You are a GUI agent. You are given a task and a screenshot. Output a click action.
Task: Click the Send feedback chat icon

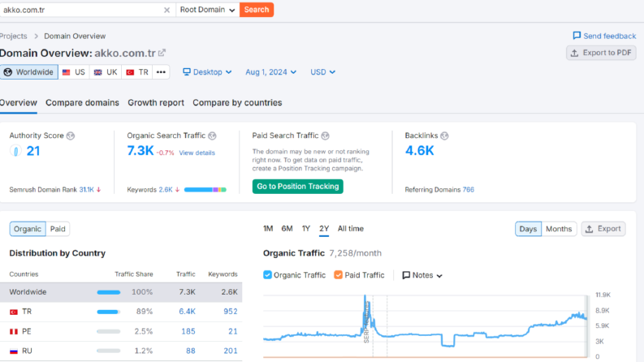coord(577,36)
